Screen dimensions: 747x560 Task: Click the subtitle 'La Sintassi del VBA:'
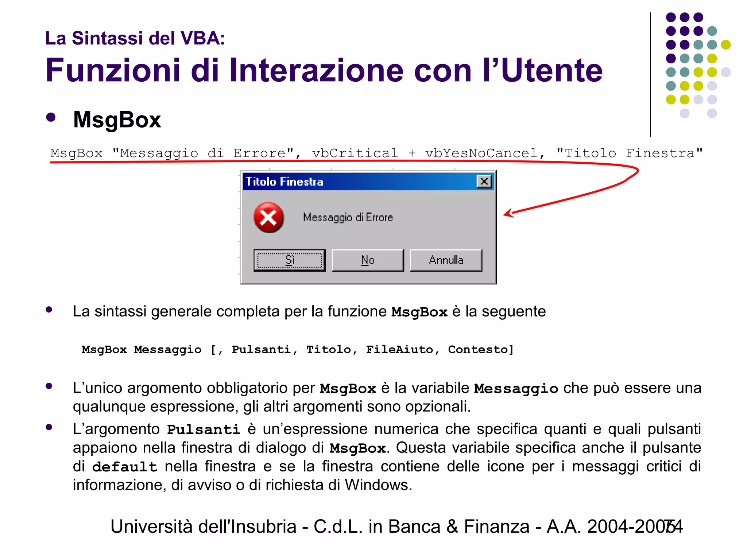pyautogui.click(x=135, y=38)
